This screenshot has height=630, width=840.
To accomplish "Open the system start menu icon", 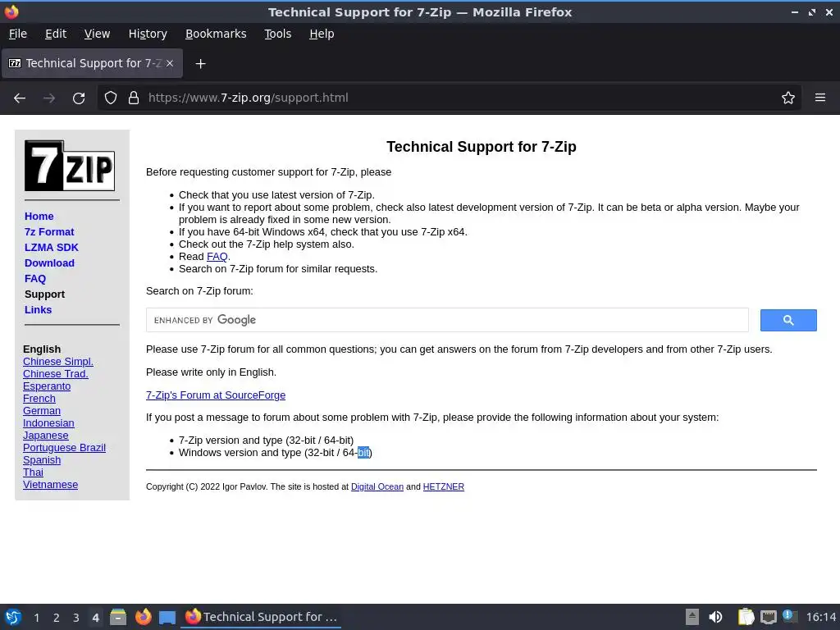I will (x=13, y=617).
